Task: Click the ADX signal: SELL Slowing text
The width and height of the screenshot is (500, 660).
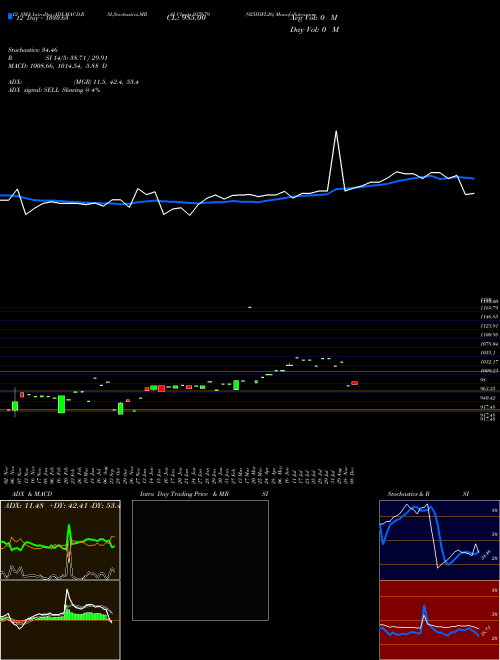Action: (x=54, y=90)
